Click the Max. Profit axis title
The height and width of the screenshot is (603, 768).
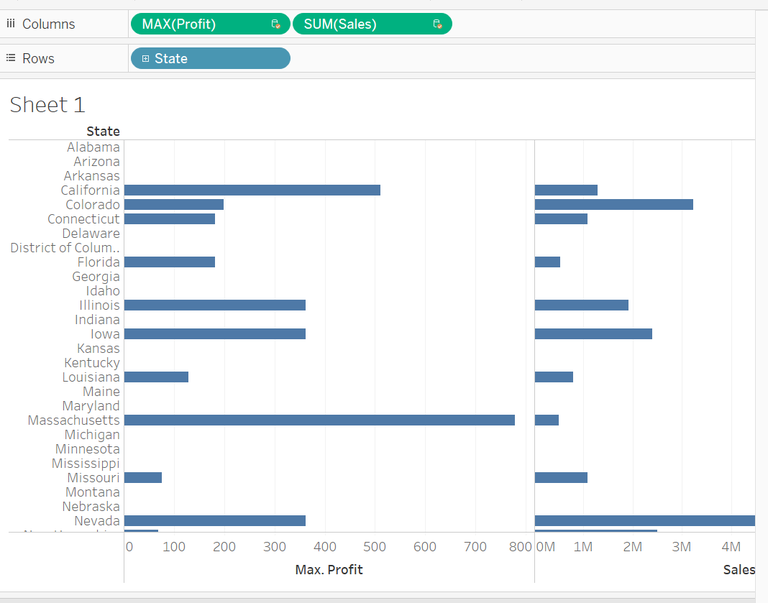[329, 570]
